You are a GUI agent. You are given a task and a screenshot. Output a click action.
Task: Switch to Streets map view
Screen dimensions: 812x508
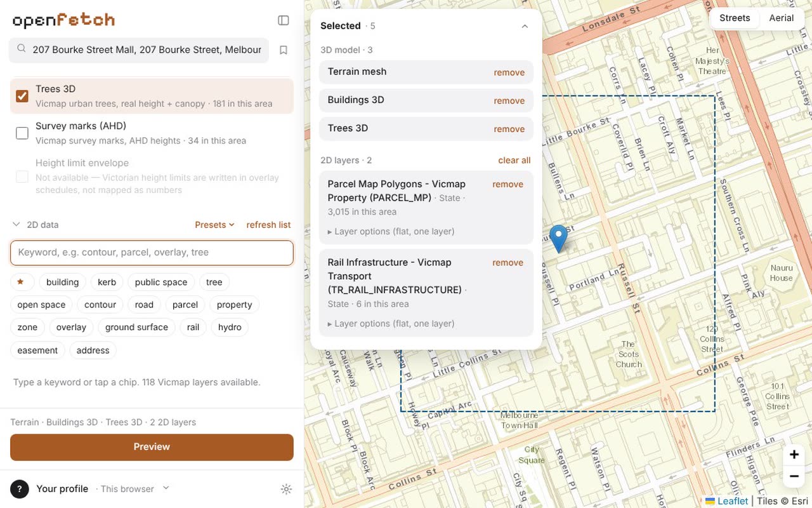click(735, 18)
